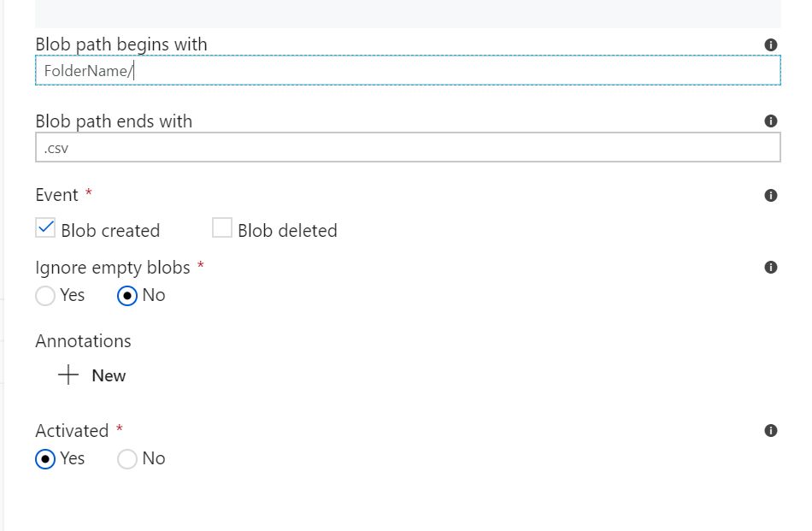This screenshot has height=531, width=812.
Task: Click the 'Ignore empty blobs' label text
Action: pyautogui.click(x=112, y=268)
